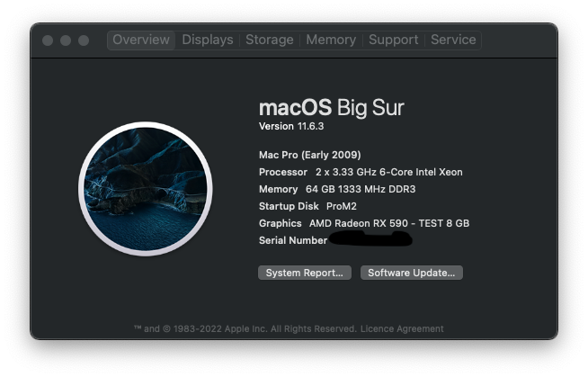Screen dimensions: 588x377
Task: Switch to the Overview tab
Action: click(x=141, y=40)
